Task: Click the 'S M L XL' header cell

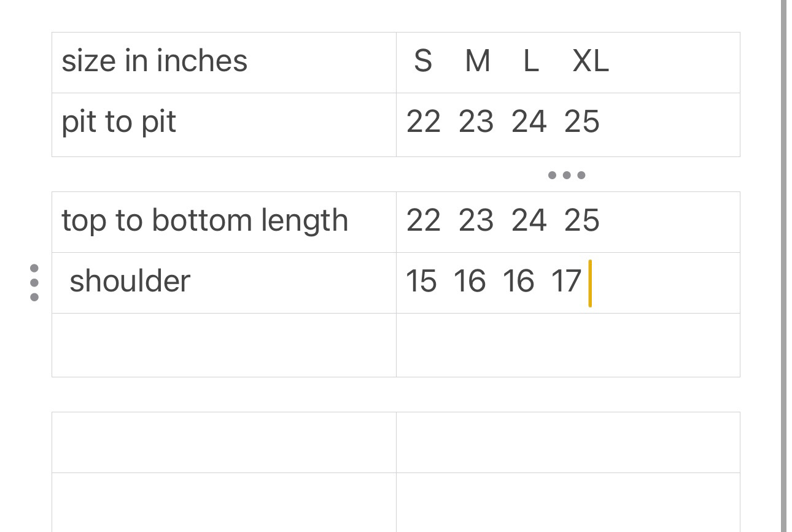Action: (x=567, y=63)
